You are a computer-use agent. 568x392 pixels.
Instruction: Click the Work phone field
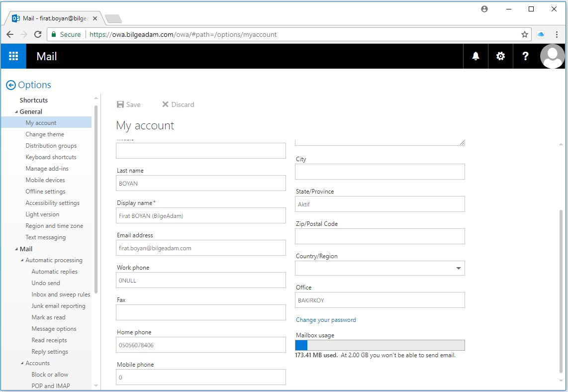click(200, 280)
